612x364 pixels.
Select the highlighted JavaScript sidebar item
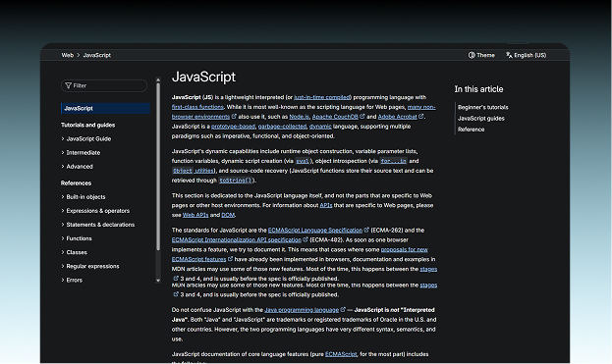point(105,108)
